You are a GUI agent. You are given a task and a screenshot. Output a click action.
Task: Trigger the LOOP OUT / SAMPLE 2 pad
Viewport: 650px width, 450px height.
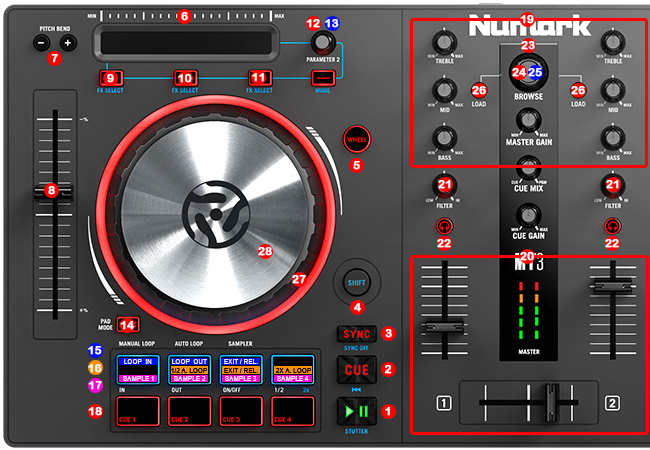[x=189, y=370]
